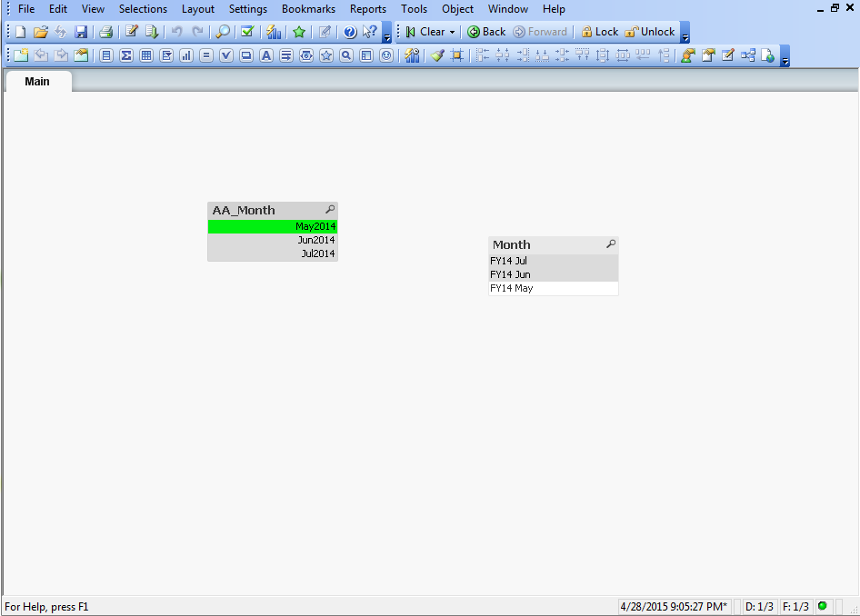Open search on the AA_Month caption magnifier

tap(329, 209)
